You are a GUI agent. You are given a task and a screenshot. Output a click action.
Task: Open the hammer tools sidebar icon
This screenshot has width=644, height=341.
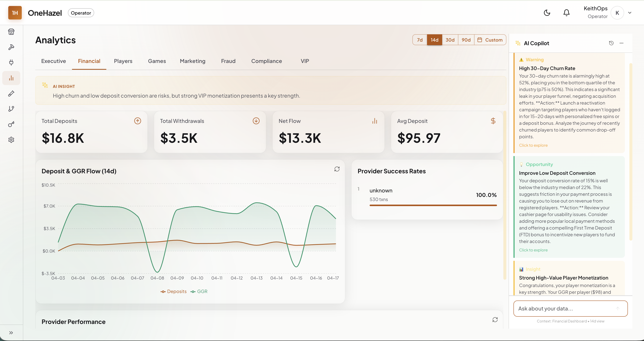click(11, 47)
